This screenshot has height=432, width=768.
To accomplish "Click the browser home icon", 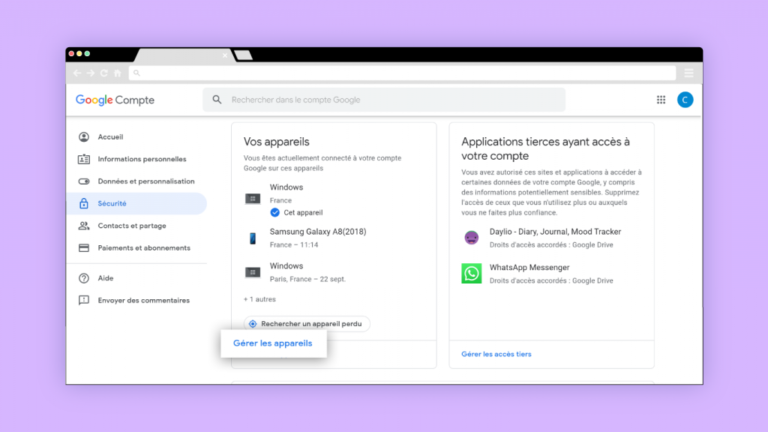I will coord(118,73).
